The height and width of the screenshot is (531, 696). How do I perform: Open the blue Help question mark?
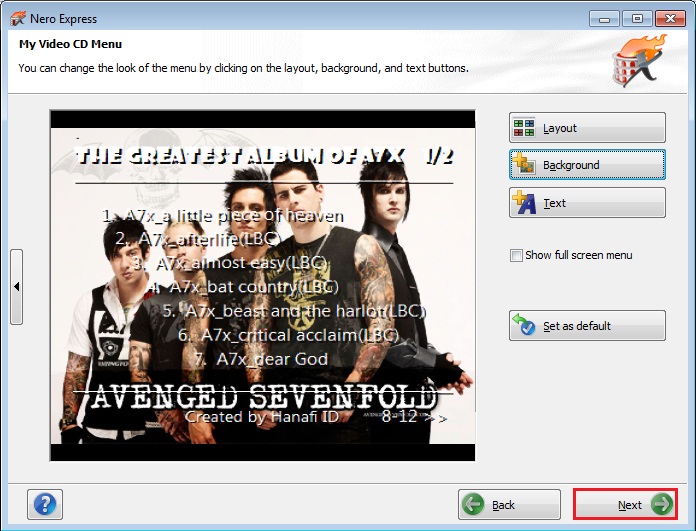(x=45, y=504)
